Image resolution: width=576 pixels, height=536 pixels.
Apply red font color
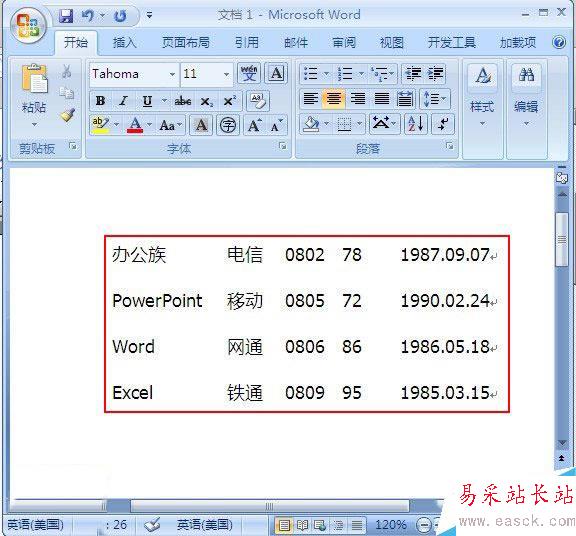[x=135, y=125]
